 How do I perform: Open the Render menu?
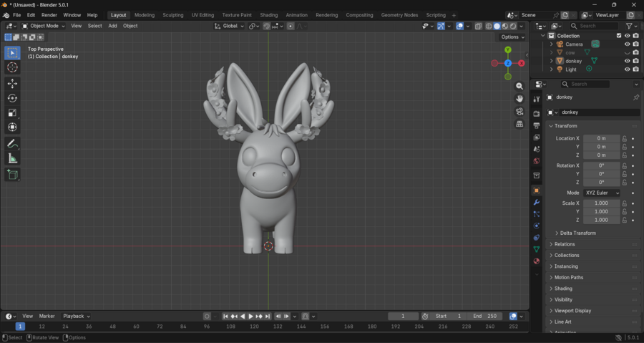(49, 15)
